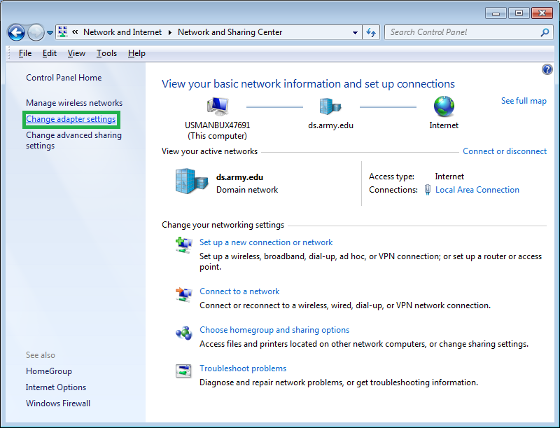The width and height of the screenshot is (560, 428).
Task: Click the ds.army.edu building icon in map
Action: 330,106
